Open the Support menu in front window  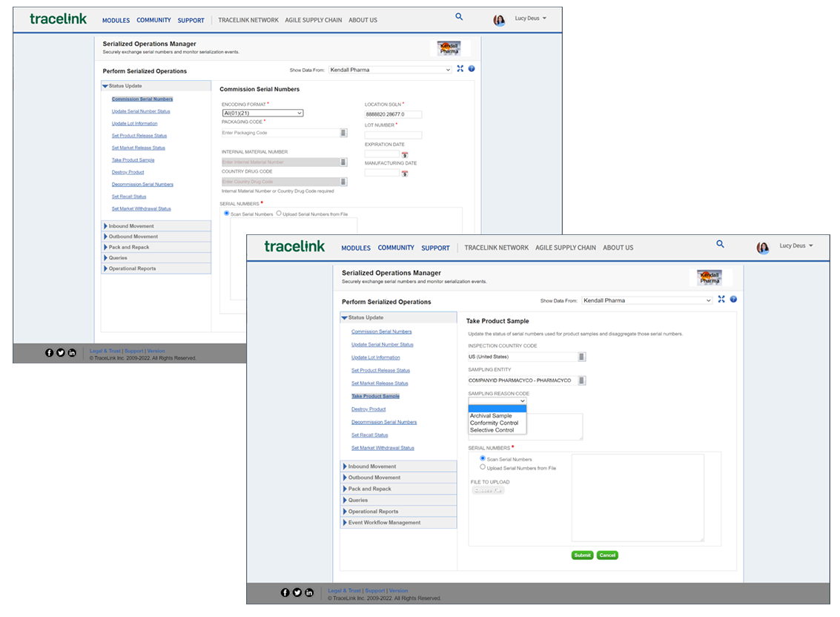(x=435, y=248)
